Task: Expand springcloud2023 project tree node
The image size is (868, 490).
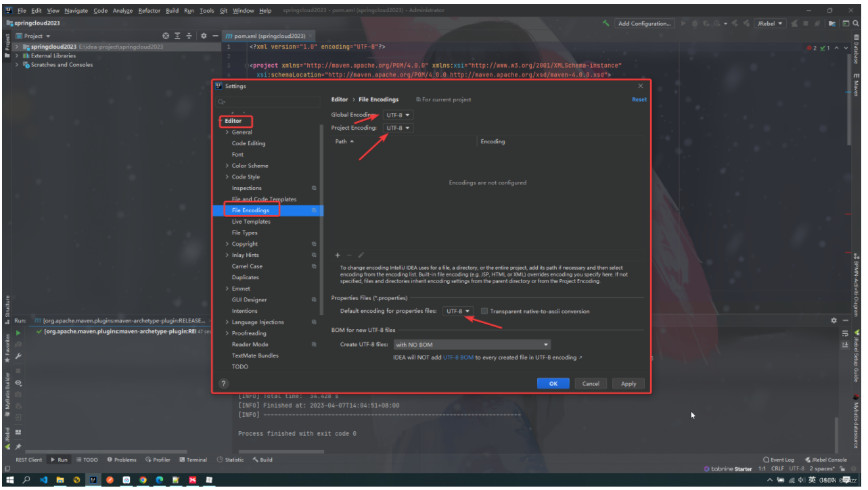Action: pyautogui.click(x=17, y=47)
